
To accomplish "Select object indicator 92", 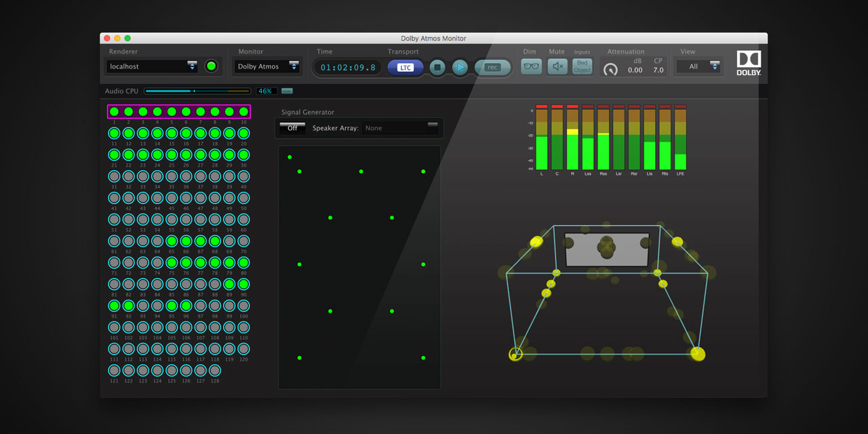I will click(x=128, y=306).
